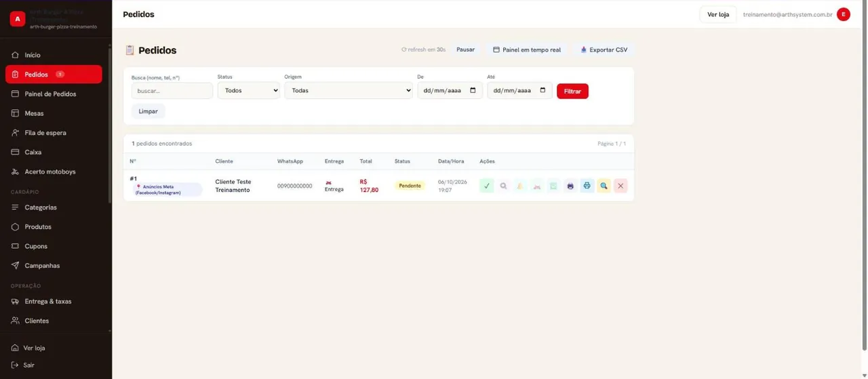Click WhatsApp number 00900000000
This screenshot has height=379, width=868.
pos(295,186)
